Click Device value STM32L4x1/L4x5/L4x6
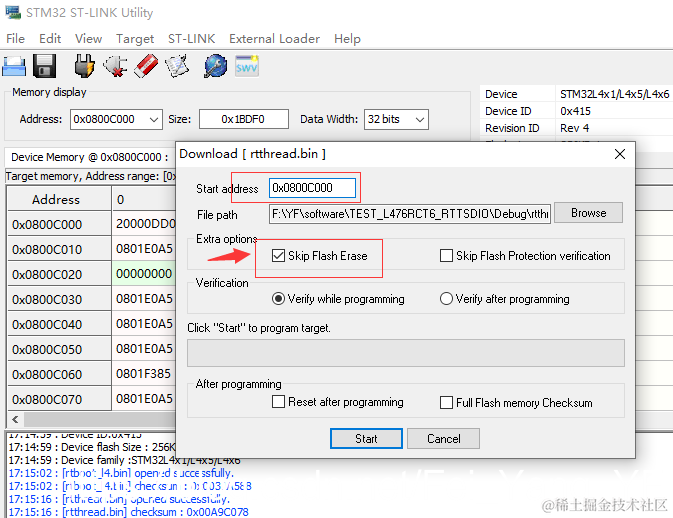The image size is (673, 518). click(614, 94)
